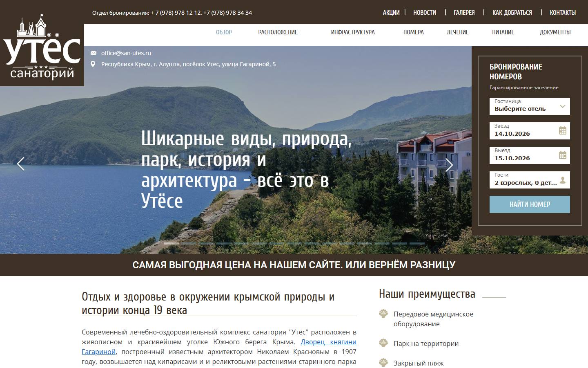
Task: Open the calendar icon for Заезд date
Action: 563,131
